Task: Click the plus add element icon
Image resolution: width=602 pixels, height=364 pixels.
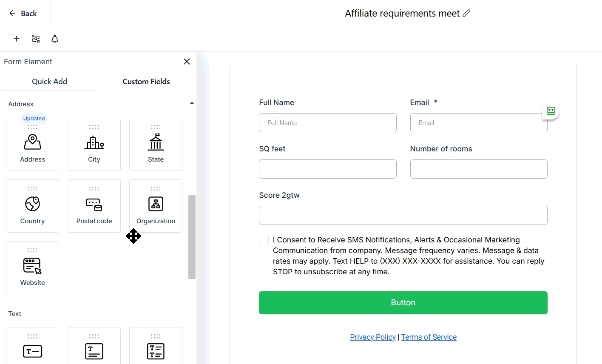Action: [x=17, y=39]
